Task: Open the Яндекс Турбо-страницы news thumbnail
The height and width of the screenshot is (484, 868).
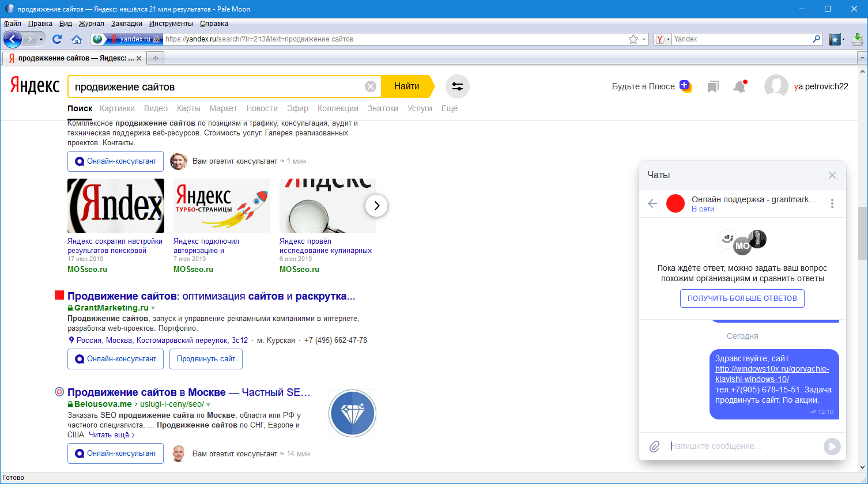Action: coord(222,206)
